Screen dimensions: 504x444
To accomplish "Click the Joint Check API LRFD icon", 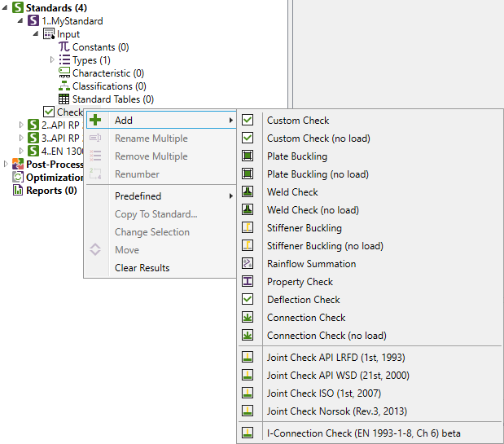I will (248, 357).
